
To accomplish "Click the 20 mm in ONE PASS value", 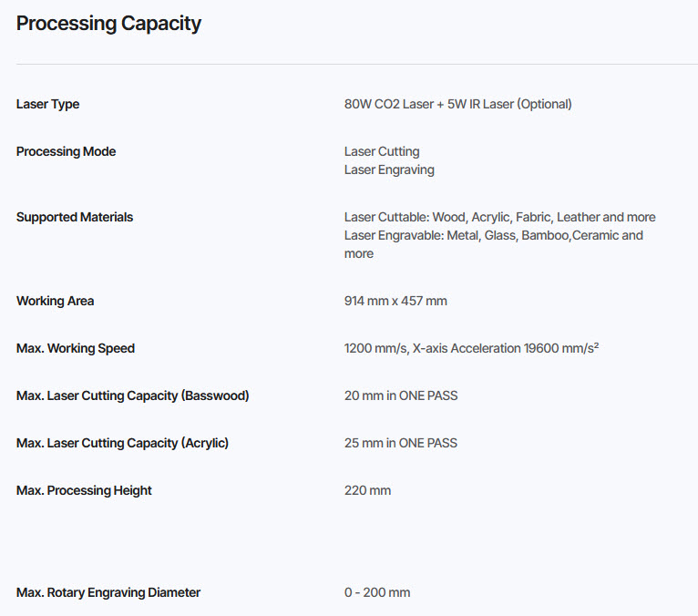I will click(401, 395).
